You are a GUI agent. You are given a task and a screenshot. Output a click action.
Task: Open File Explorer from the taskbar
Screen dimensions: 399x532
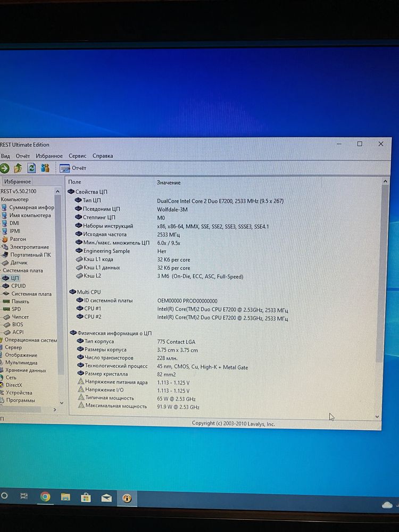click(x=65, y=497)
